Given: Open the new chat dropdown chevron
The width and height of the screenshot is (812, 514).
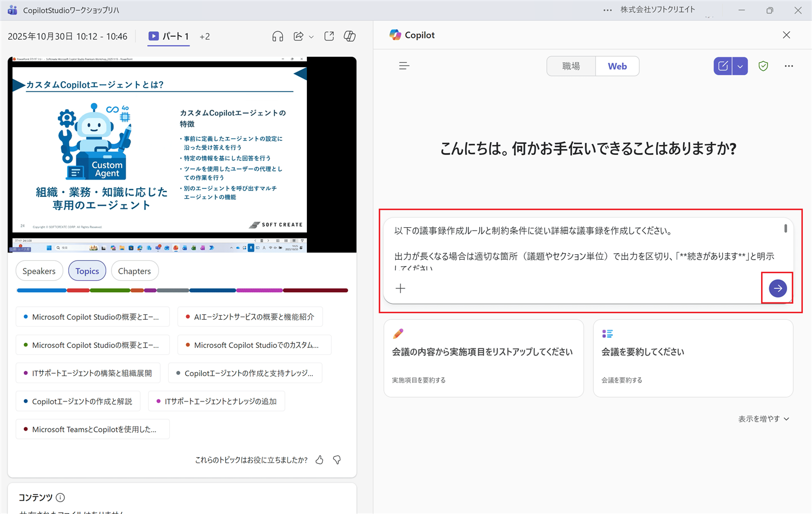Looking at the screenshot, I should (740, 65).
